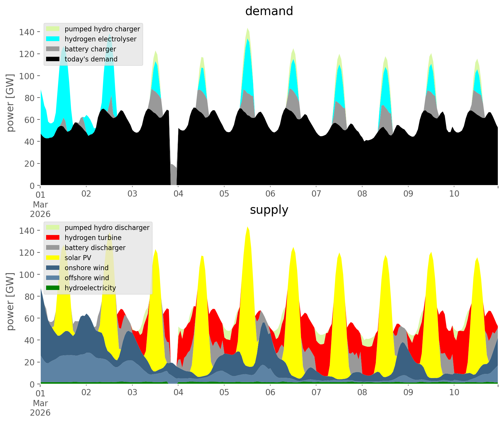Click the "Mar 2026" label under demand chart
This screenshot has height=423, width=504.
click(x=40, y=209)
